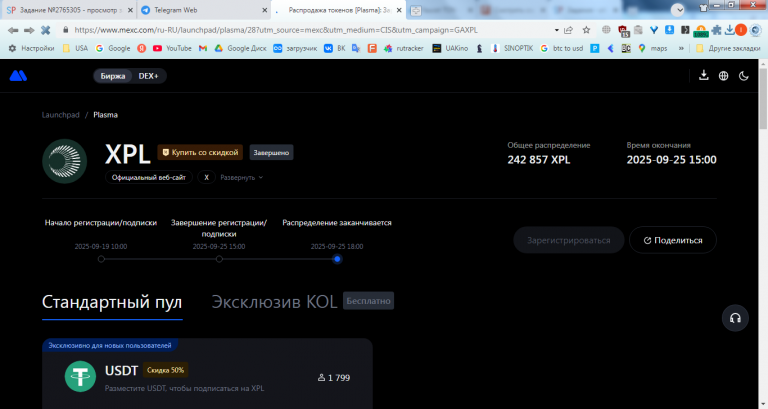Stop page loading with the X button

46,30
